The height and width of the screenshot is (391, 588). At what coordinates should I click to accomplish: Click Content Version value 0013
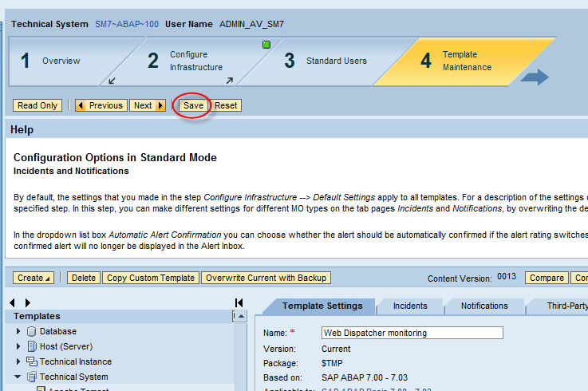pos(507,277)
